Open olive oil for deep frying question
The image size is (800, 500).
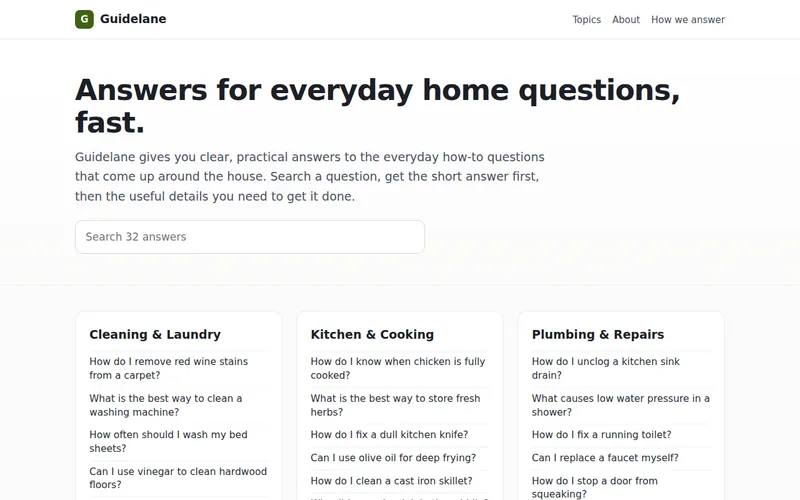click(x=393, y=458)
